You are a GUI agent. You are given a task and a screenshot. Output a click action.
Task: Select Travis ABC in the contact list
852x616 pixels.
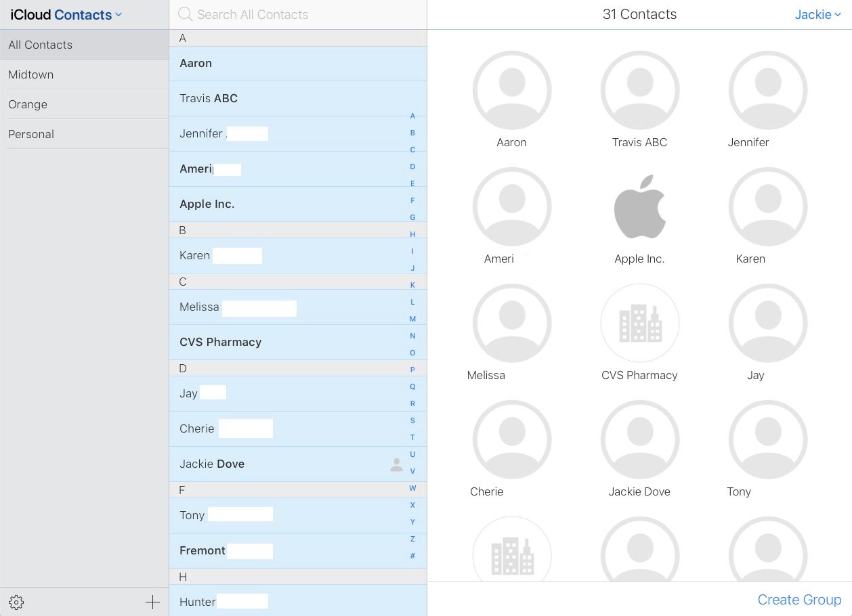point(298,99)
